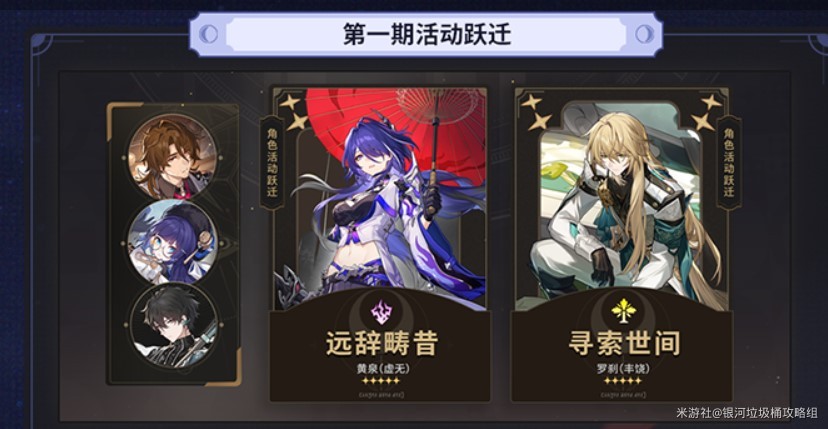Click five-star rating under 黄泉
The height and width of the screenshot is (429, 828).
pyautogui.click(x=382, y=381)
